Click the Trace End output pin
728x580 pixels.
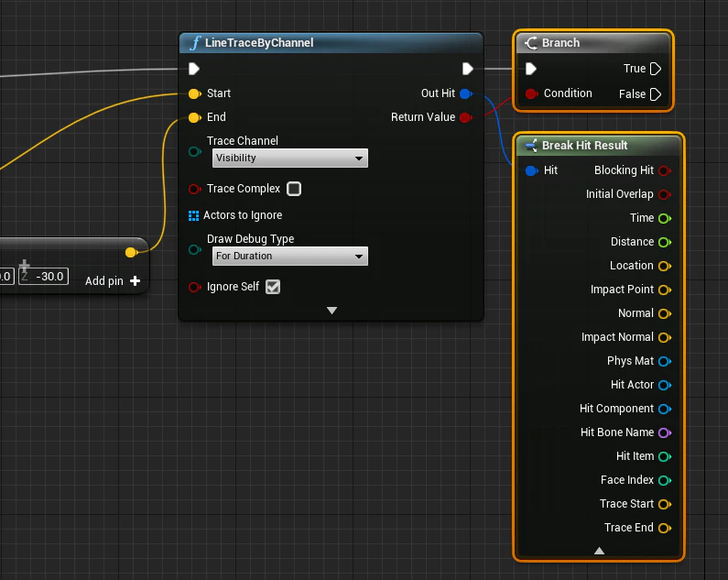coord(665,529)
